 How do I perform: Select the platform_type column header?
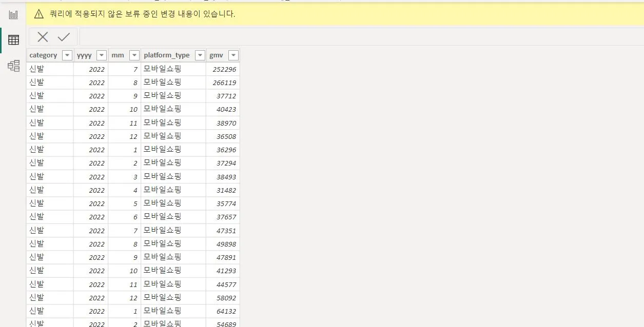[x=173, y=55]
